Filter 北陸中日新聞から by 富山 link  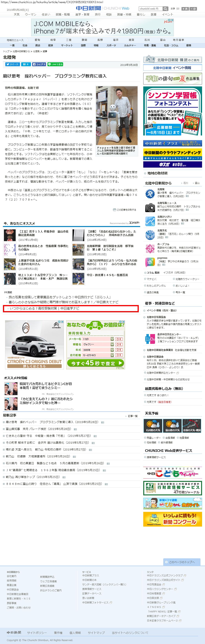[x=197, y=183]
